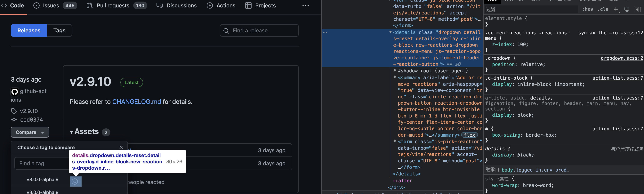Select the Releases button
Image resolution: width=644 pixels, height=194 pixels.
tap(29, 30)
